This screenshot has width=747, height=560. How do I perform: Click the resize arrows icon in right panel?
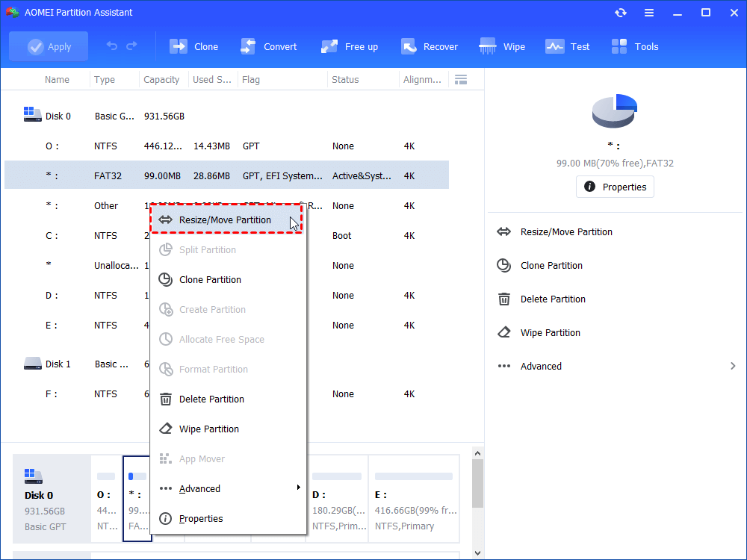[x=503, y=232]
